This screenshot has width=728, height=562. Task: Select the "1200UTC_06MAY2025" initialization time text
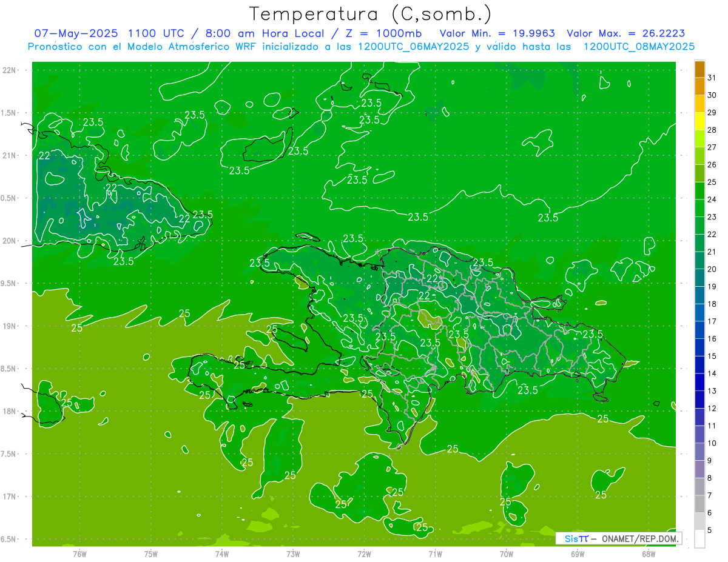tap(413, 46)
